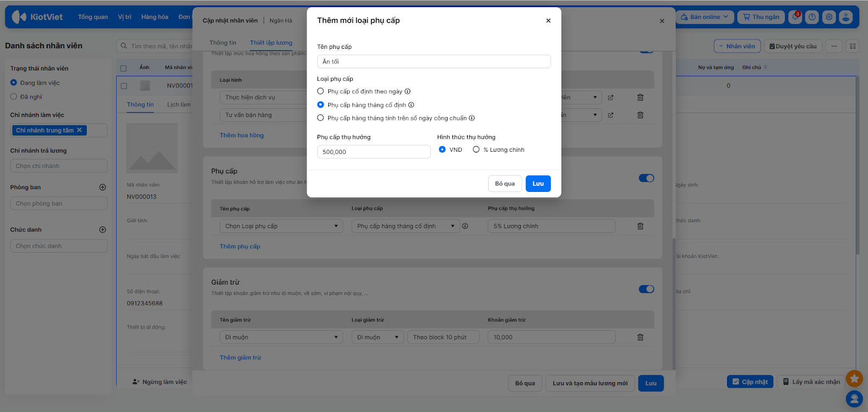Screen dimensions: 868x412
Task: Toggle the Phụ cấp section switch
Action: tap(646, 178)
